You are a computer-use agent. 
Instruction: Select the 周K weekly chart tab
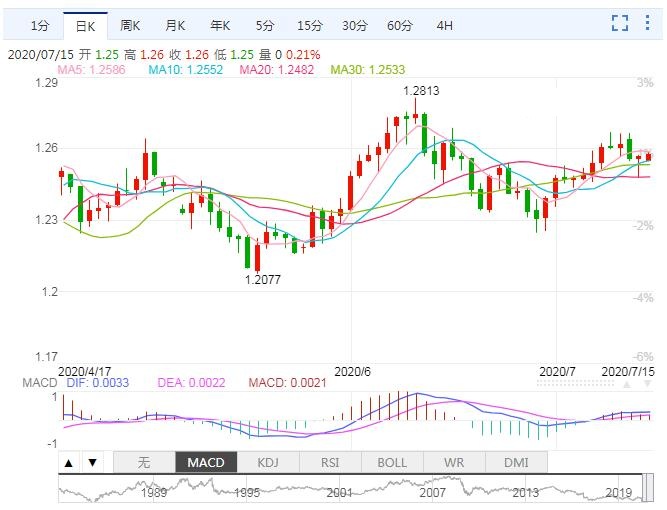point(130,25)
